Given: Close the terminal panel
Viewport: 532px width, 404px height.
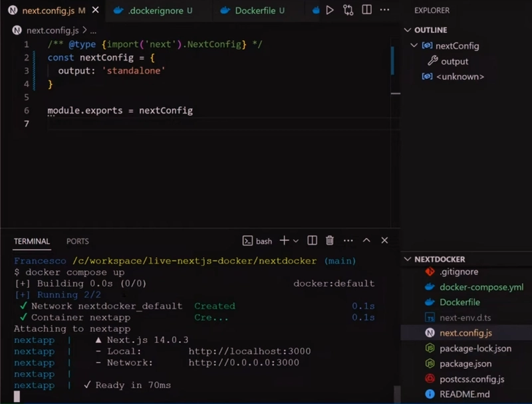Looking at the screenshot, I should pos(384,241).
